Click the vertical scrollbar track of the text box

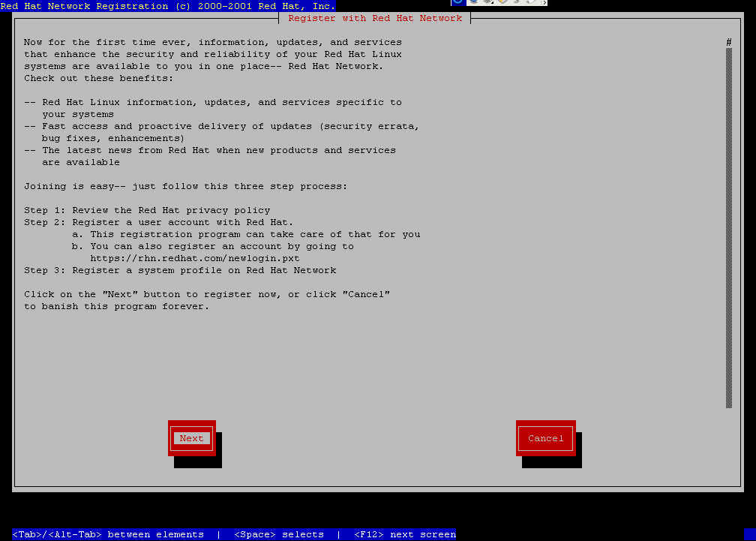pyautogui.click(x=729, y=228)
